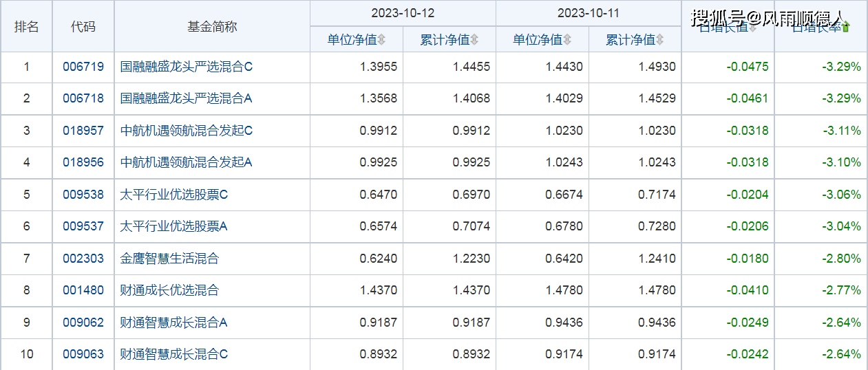Image resolution: width=868 pixels, height=370 pixels.
Task: Click fund code 018956
Action: [83, 162]
